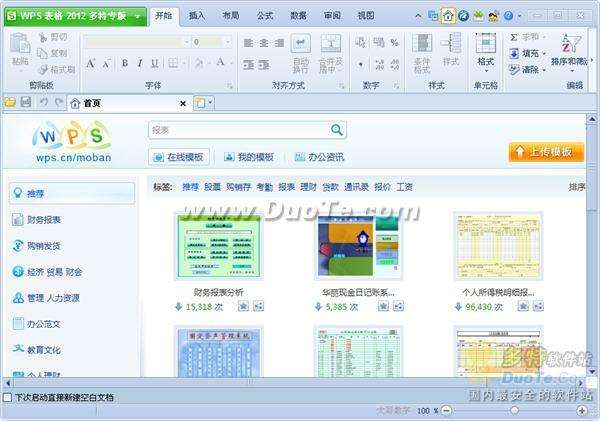Image resolution: width=600 pixels, height=421 pixels.
Task: Open the cell Styles gallery icon
Action: (451, 43)
